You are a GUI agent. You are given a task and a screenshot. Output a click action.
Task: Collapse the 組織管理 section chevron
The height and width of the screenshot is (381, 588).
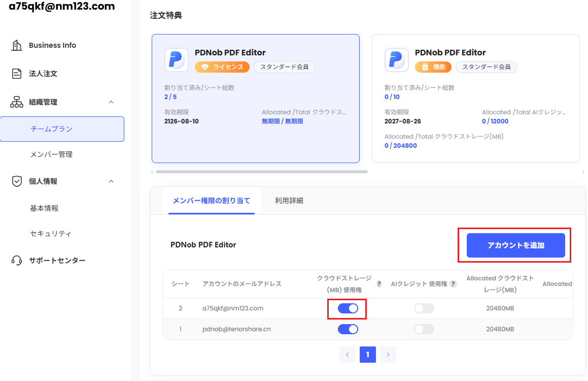[x=111, y=102]
